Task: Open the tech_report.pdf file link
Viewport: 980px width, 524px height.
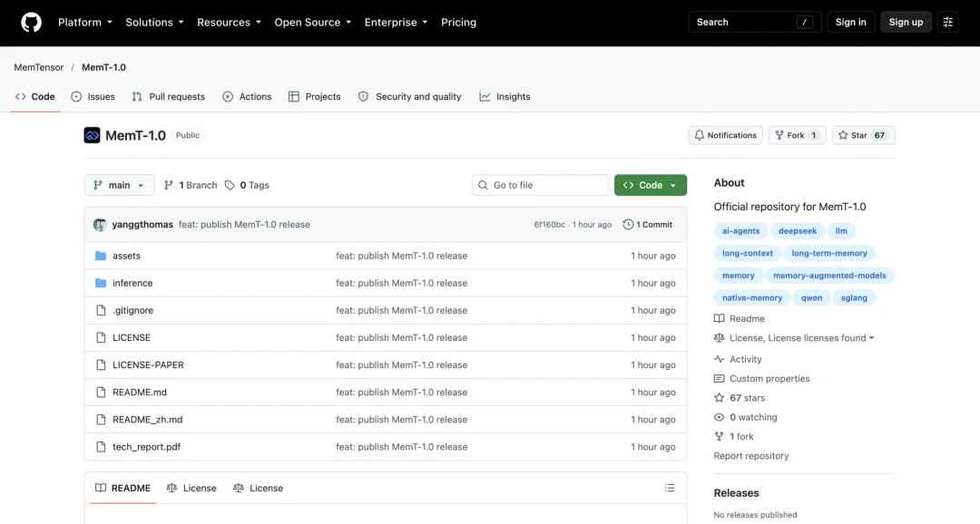Action: tap(146, 447)
